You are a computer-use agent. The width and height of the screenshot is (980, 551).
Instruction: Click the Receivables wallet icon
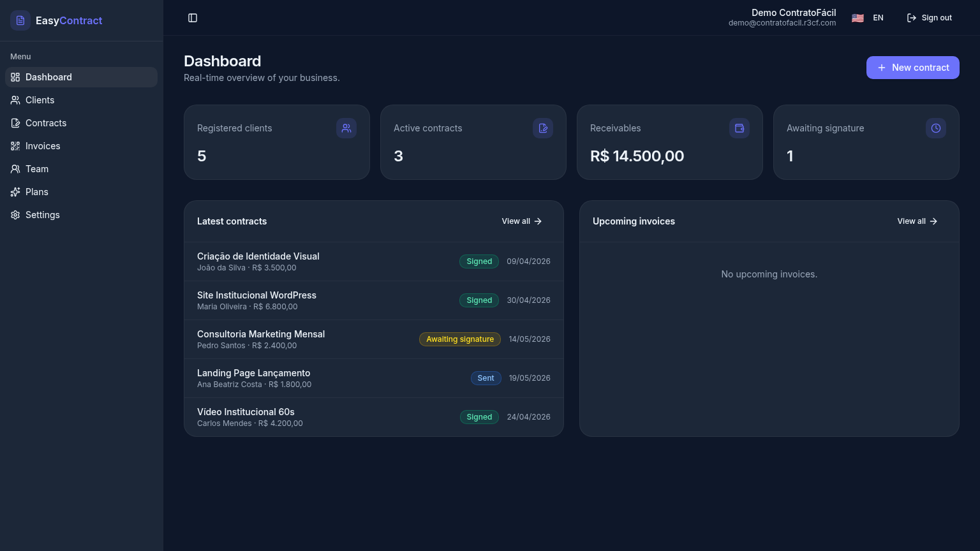pos(739,128)
